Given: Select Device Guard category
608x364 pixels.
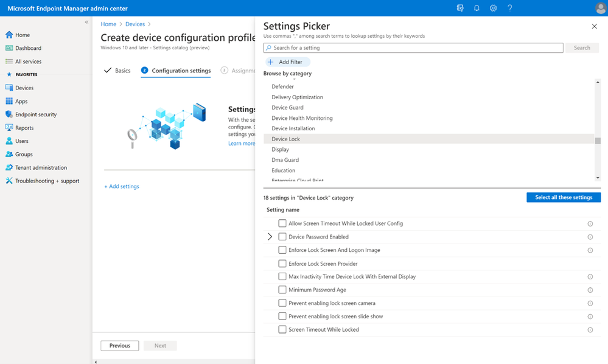Looking at the screenshot, I should (287, 107).
